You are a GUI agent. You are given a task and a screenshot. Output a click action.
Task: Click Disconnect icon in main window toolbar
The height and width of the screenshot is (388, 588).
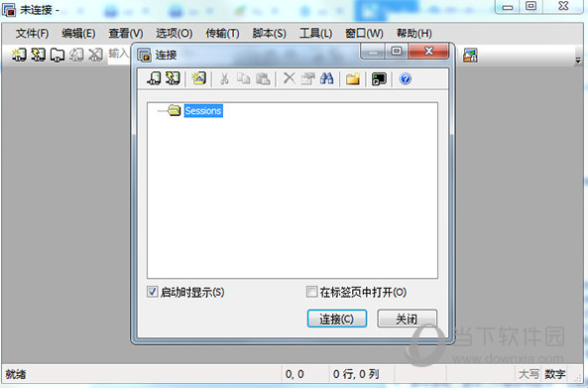[95, 55]
